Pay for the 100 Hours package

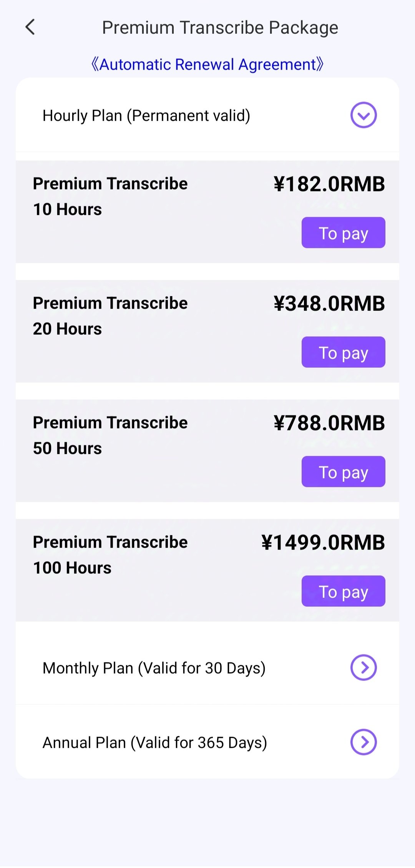[343, 591]
